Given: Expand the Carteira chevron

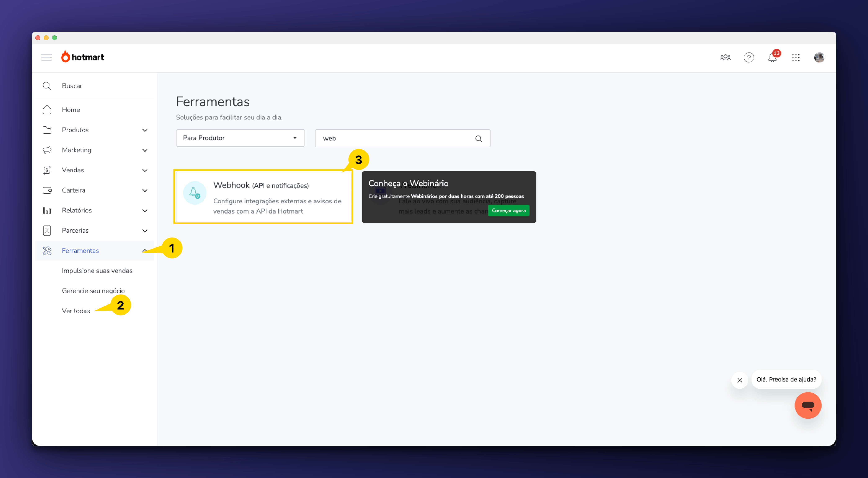Looking at the screenshot, I should click(145, 190).
